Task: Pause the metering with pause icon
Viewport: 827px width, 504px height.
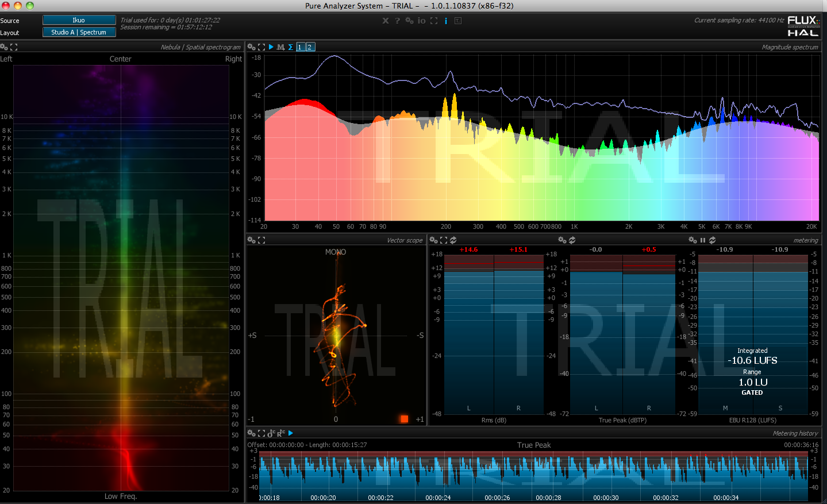Action: (x=703, y=240)
